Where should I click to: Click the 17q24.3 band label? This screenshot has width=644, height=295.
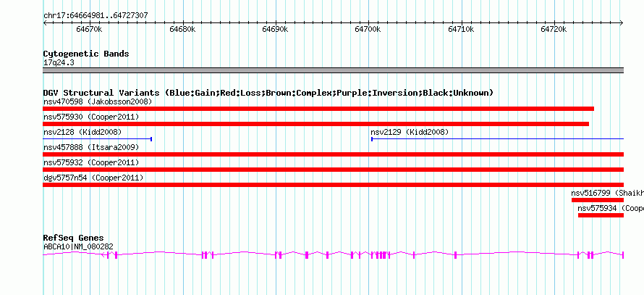click(59, 63)
